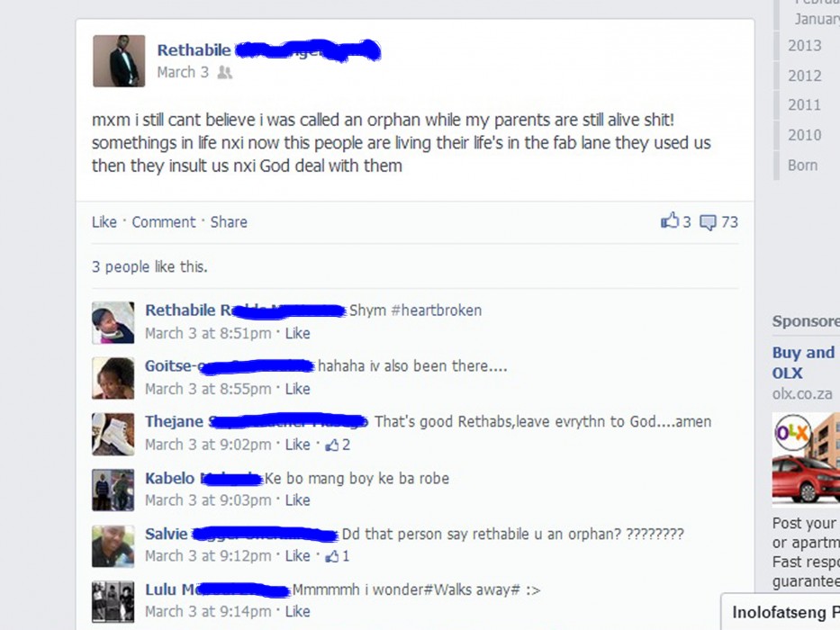Open the olx.co.za sponsored link
This screenshot has height=630, width=840.
click(802, 394)
